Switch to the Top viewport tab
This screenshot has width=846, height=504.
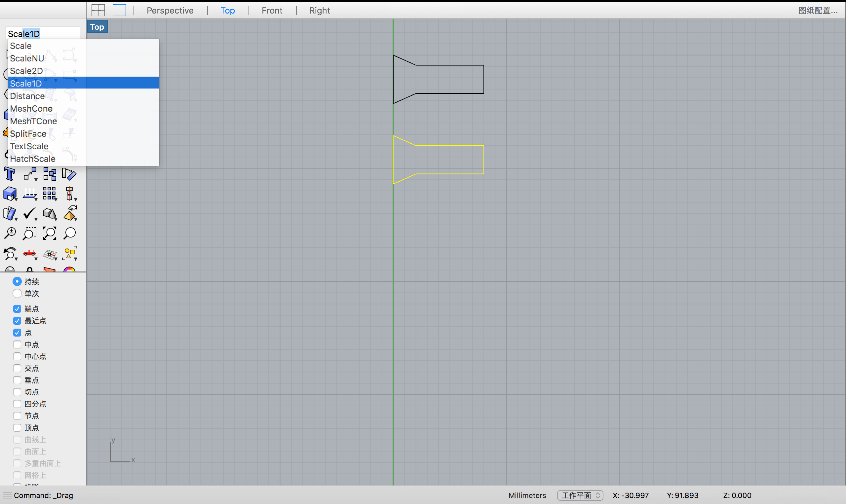(228, 11)
